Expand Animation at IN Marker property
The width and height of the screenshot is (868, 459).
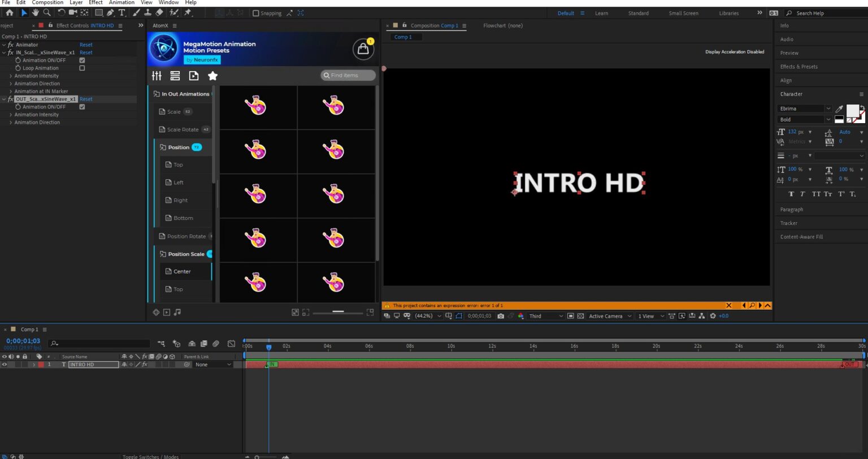11,91
